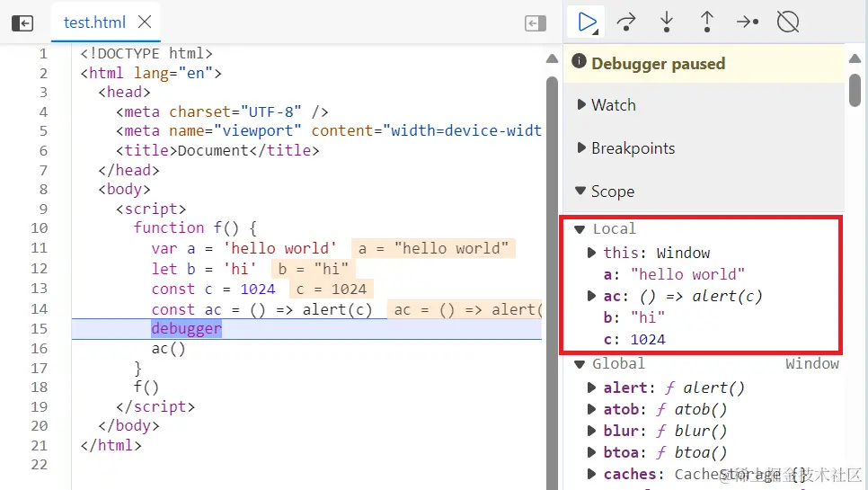The width and height of the screenshot is (868, 490).
Task: Close the test.html tab
Action: (145, 22)
